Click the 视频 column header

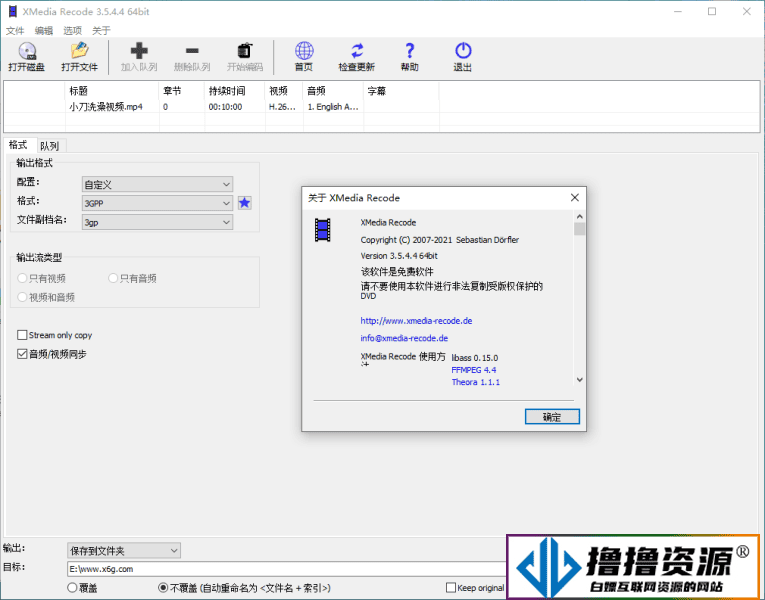coord(284,91)
